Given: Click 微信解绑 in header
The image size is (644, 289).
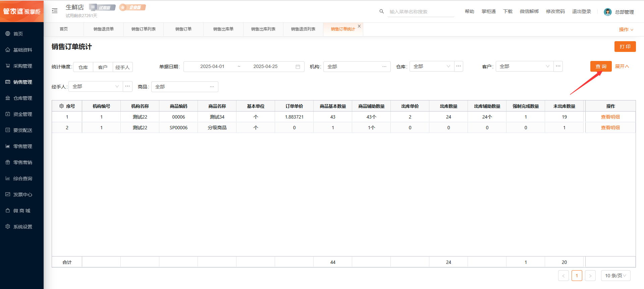Looking at the screenshot, I should (x=529, y=11).
